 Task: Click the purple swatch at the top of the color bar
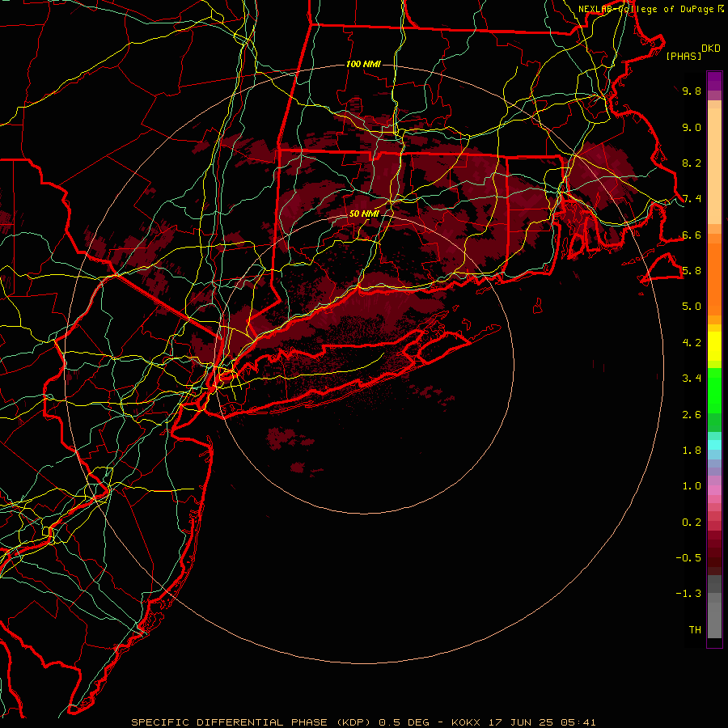coord(714,81)
